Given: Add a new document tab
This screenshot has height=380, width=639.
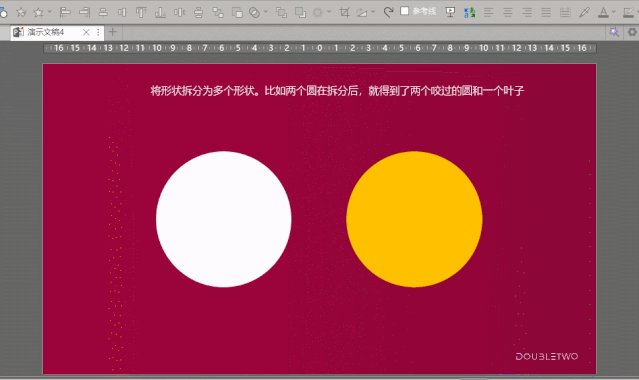Looking at the screenshot, I should [x=112, y=32].
